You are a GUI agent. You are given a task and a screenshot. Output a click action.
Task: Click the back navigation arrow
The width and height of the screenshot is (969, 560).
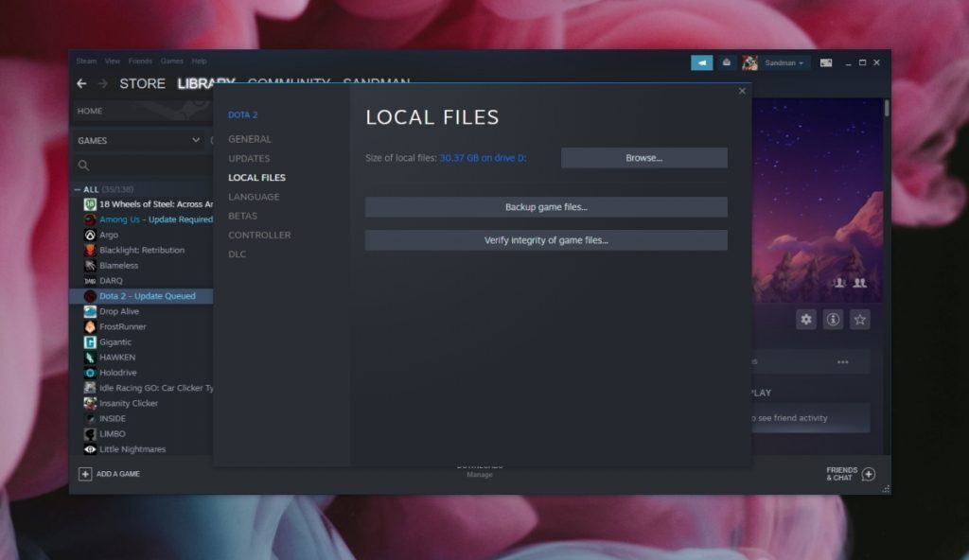click(81, 83)
